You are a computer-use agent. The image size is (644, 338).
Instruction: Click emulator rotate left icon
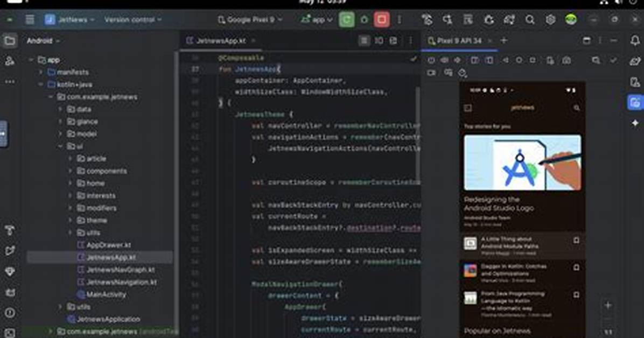click(475, 60)
